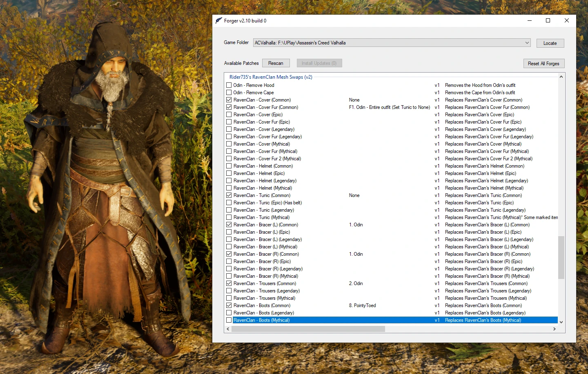This screenshot has width=588, height=374.
Task: Check RavenClan - Helmet (Mythical)
Action: pos(229,188)
